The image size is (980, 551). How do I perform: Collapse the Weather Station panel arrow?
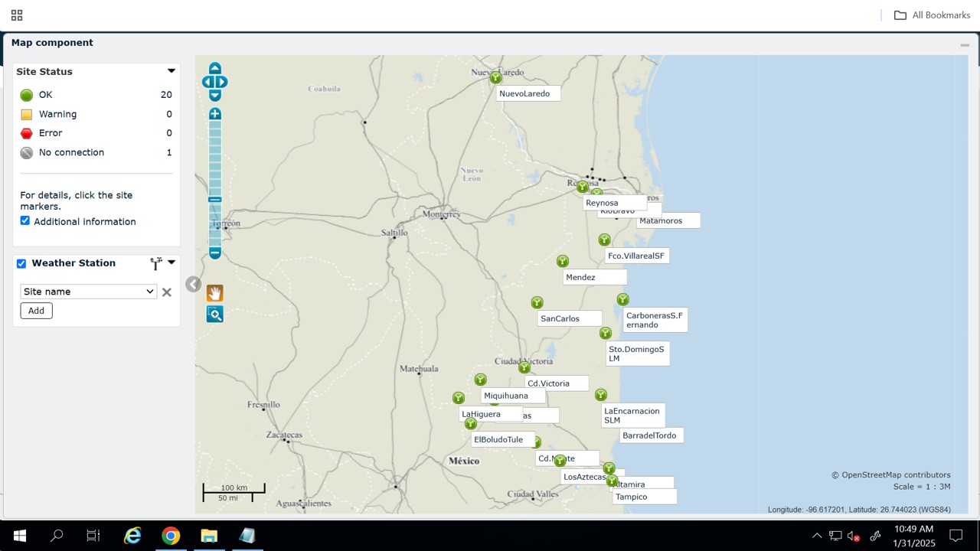point(171,262)
